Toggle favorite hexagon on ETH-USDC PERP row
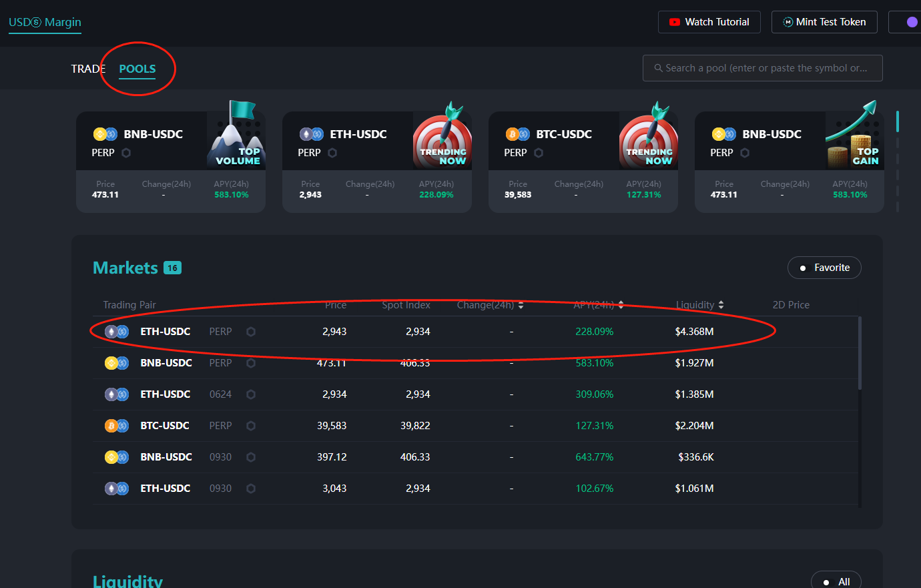The image size is (921, 588). [251, 332]
